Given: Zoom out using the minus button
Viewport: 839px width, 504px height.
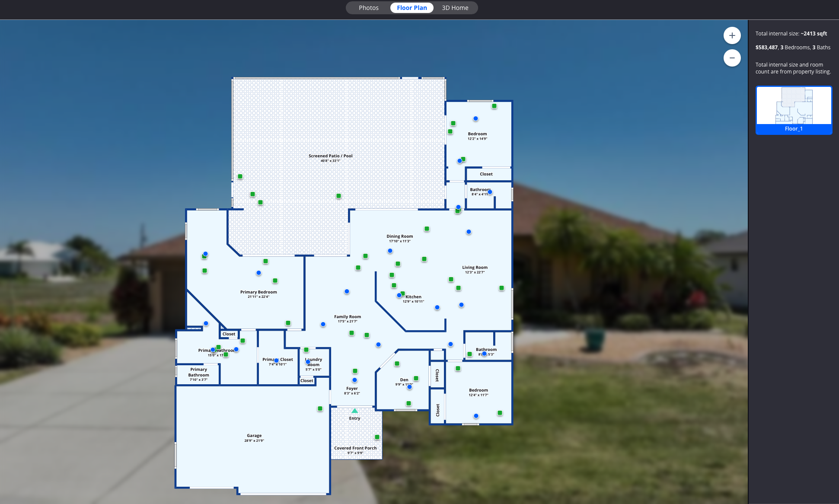Looking at the screenshot, I should pyautogui.click(x=732, y=57).
